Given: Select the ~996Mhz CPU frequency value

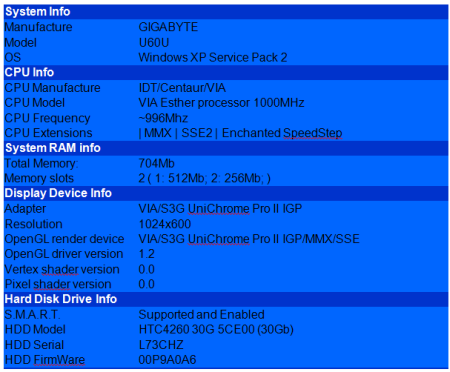Looking at the screenshot, I should click(163, 118).
